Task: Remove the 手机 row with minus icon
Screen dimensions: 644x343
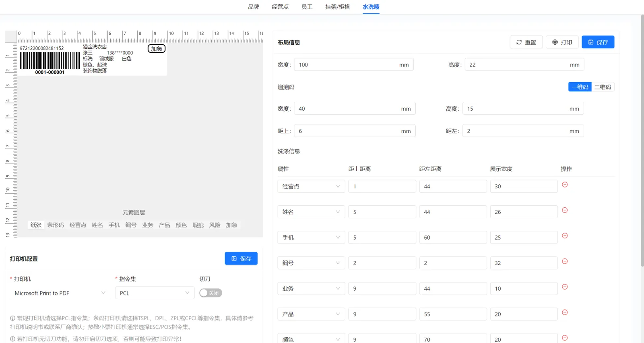Action: click(x=565, y=236)
